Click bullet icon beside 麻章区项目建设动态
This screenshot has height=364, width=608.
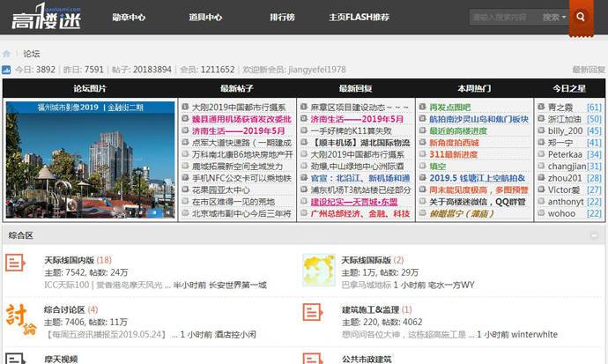tap(304, 107)
